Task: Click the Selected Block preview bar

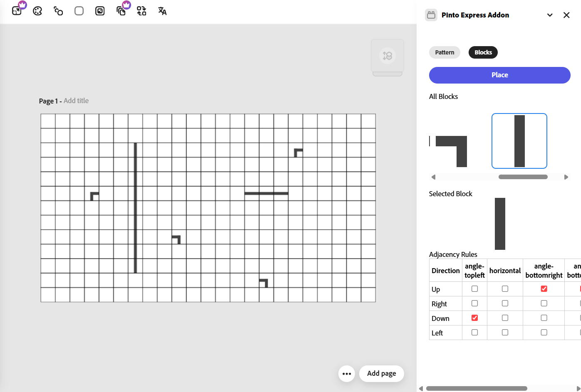Action: tap(500, 224)
